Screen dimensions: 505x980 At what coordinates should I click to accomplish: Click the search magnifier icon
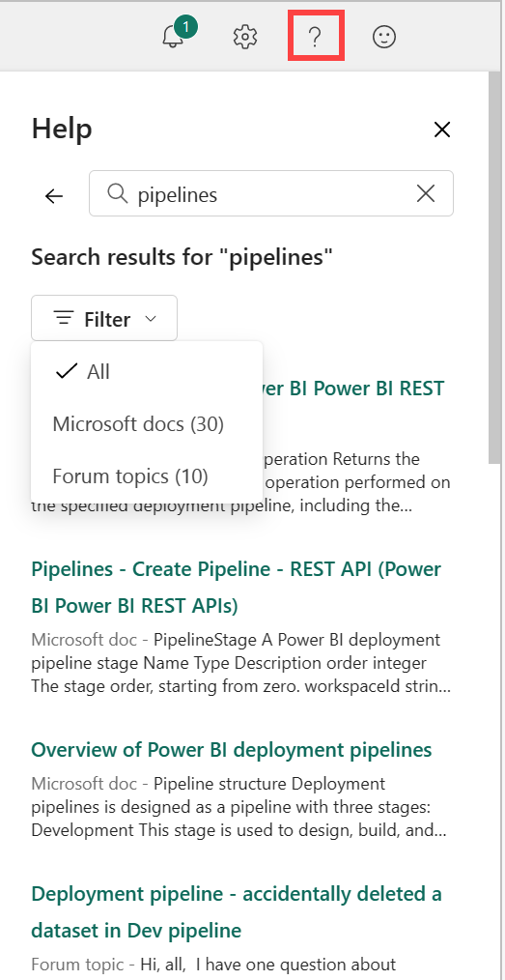[118, 193]
